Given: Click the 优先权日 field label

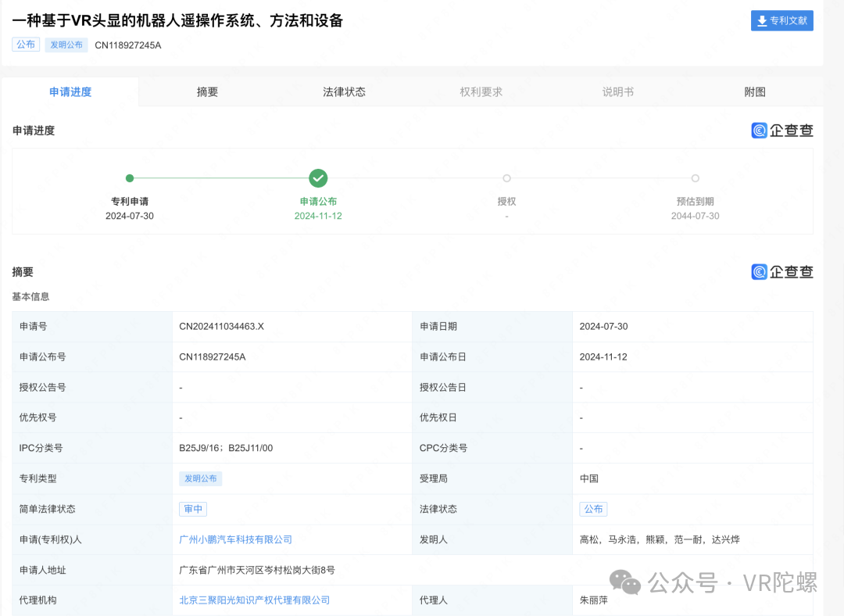Looking at the screenshot, I should pyautogui.click(x=438, y=417).
